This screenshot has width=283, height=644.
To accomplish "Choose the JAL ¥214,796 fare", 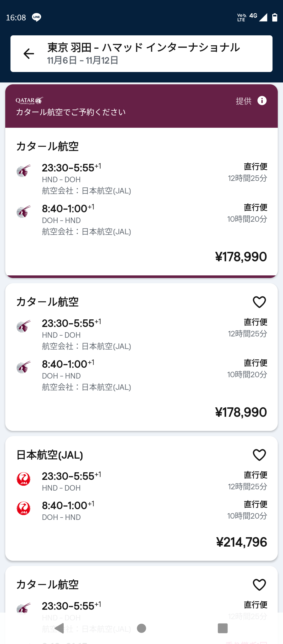I will (241, 542).
